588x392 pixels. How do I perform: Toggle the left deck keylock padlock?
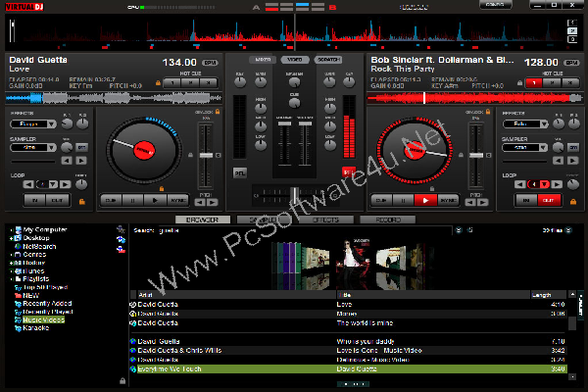(x=218, y=112)
